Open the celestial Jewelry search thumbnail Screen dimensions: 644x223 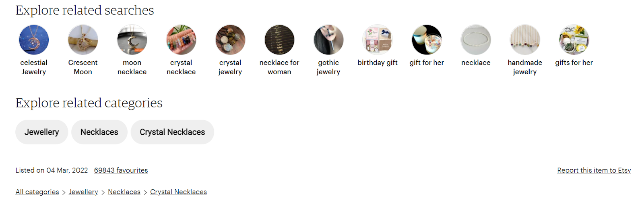point(34,40)
